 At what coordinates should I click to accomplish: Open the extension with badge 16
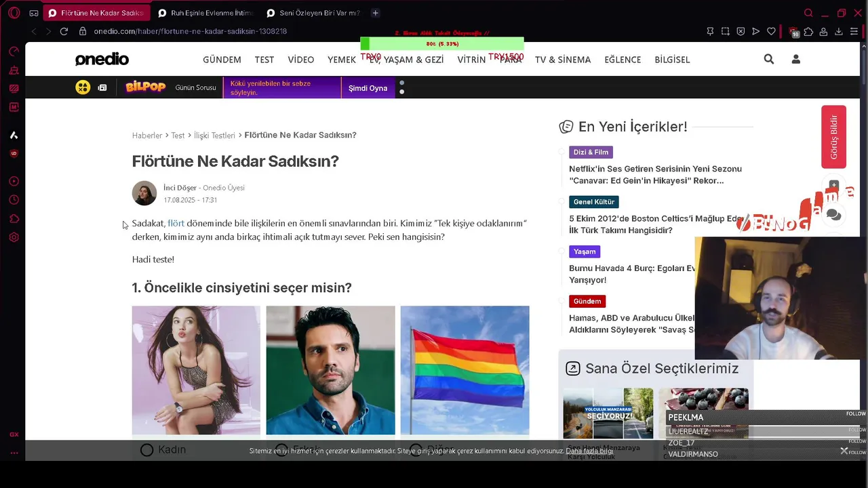coord(793,32)
